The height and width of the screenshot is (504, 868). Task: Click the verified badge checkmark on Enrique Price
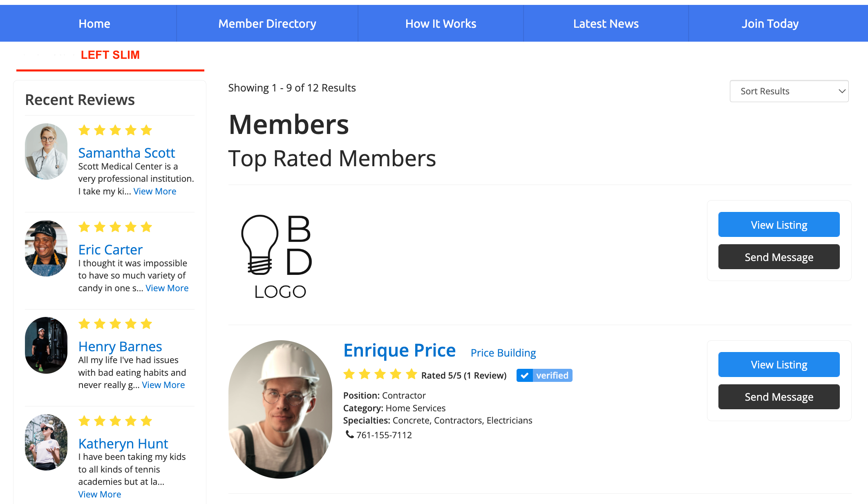click(x=525, y=375)
